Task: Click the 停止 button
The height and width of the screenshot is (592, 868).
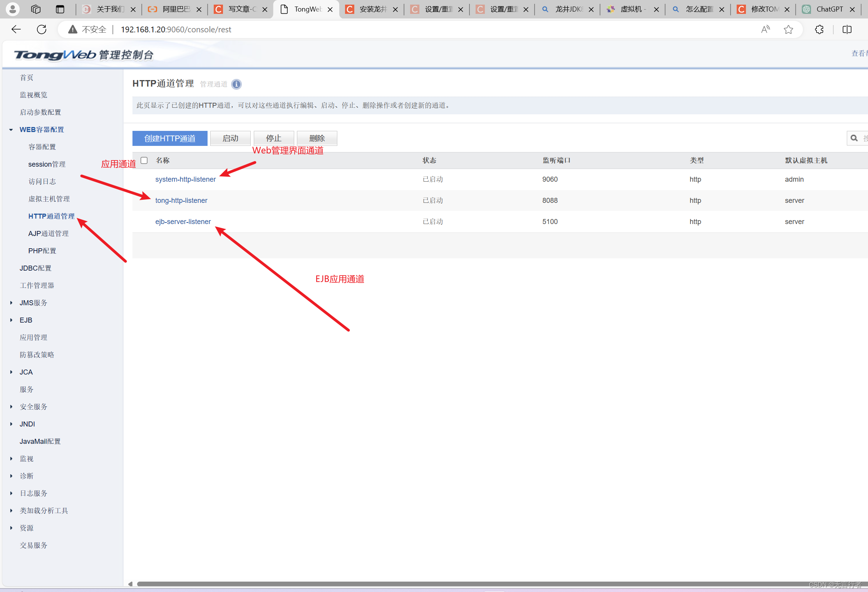Action: (x=273, y=139)
